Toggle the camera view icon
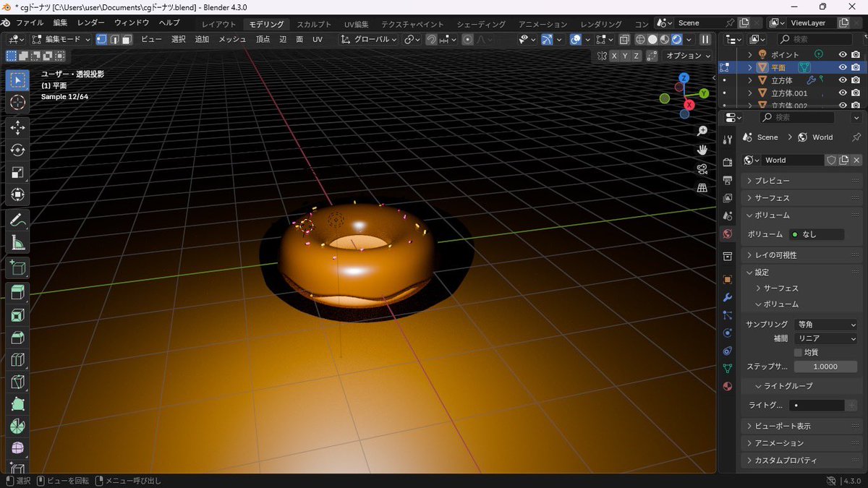 pos(702,168)
